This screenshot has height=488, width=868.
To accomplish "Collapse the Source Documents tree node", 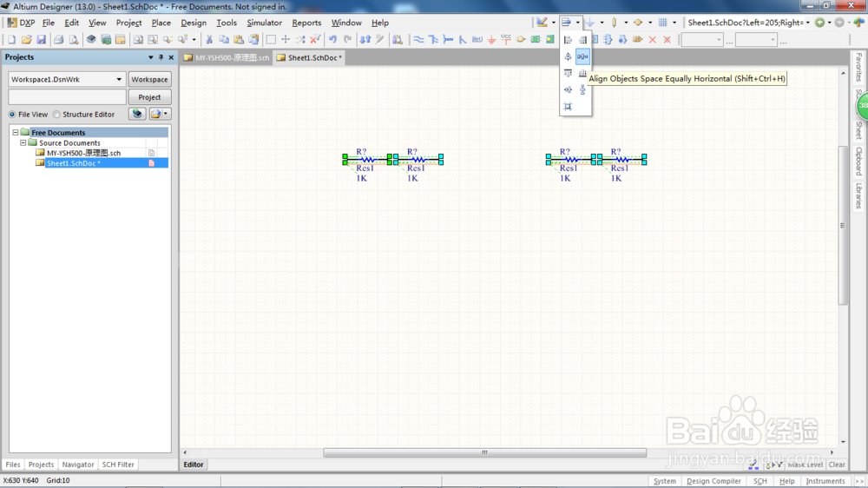I will click(23, 143).
